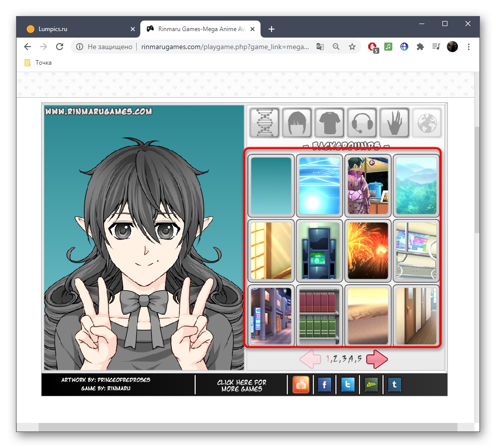Open the headphones accessories category
The image size is (496, 448).
[362, 123]
